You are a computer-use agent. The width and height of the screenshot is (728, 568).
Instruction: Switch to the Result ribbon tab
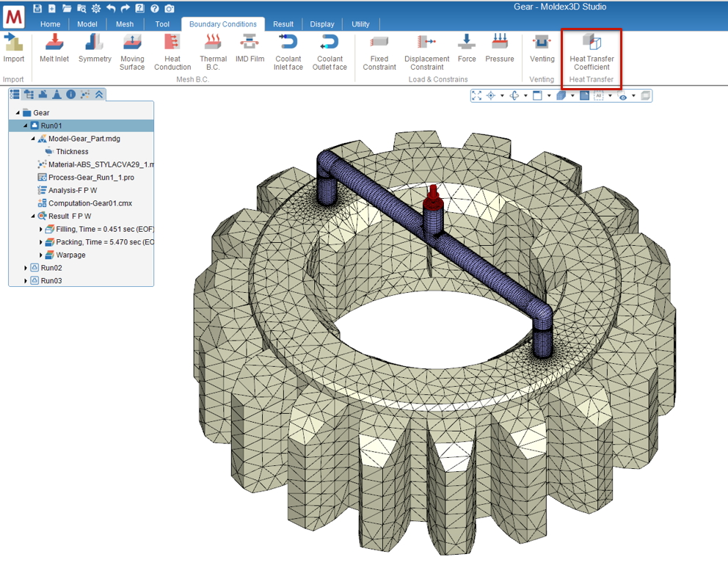(x=283, y=24)
